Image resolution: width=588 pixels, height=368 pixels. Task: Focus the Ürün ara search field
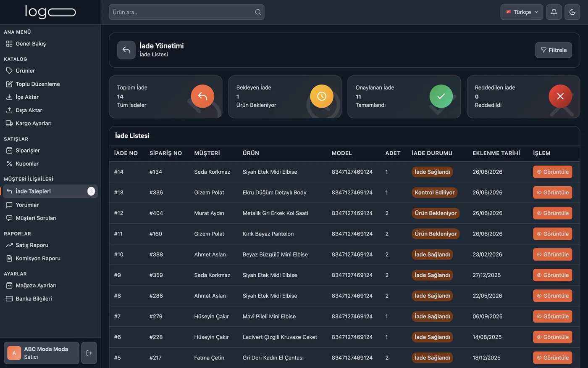(186, 12)
